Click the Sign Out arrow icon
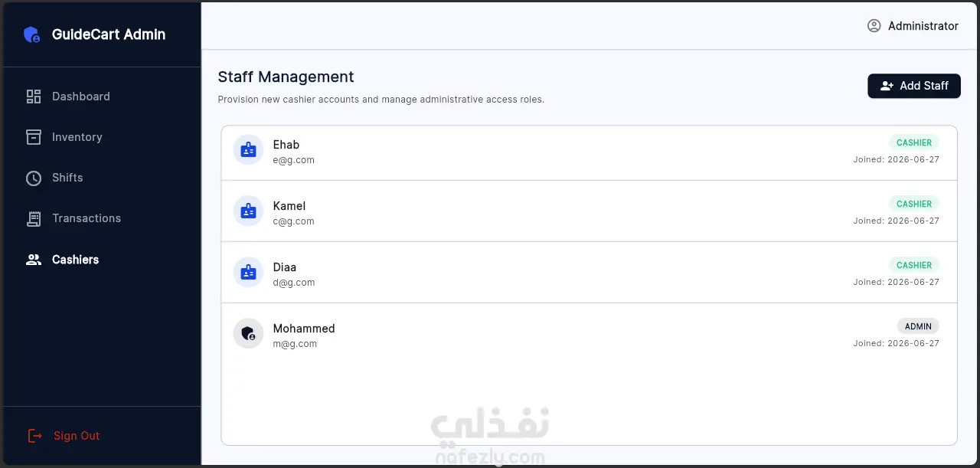 (x=34, y=436)
